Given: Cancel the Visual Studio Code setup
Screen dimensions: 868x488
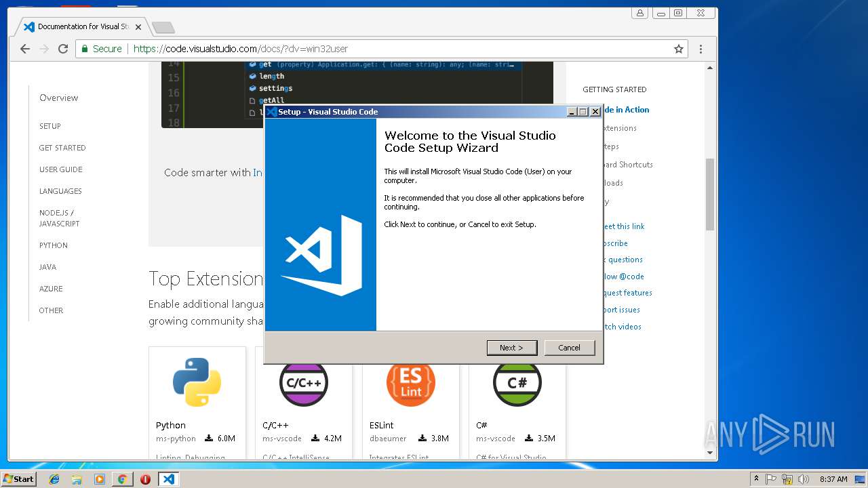Looking at the screenshot, I should pyautogui.click(x=569, y=348).
